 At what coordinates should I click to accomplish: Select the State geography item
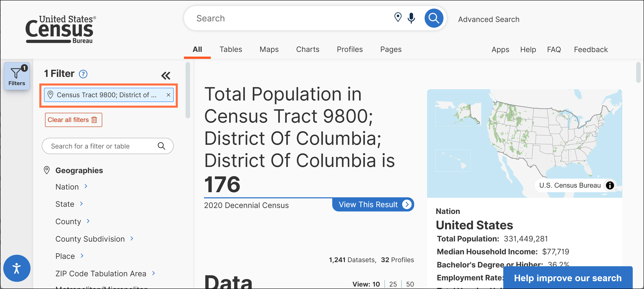click(x=65, y=204)
